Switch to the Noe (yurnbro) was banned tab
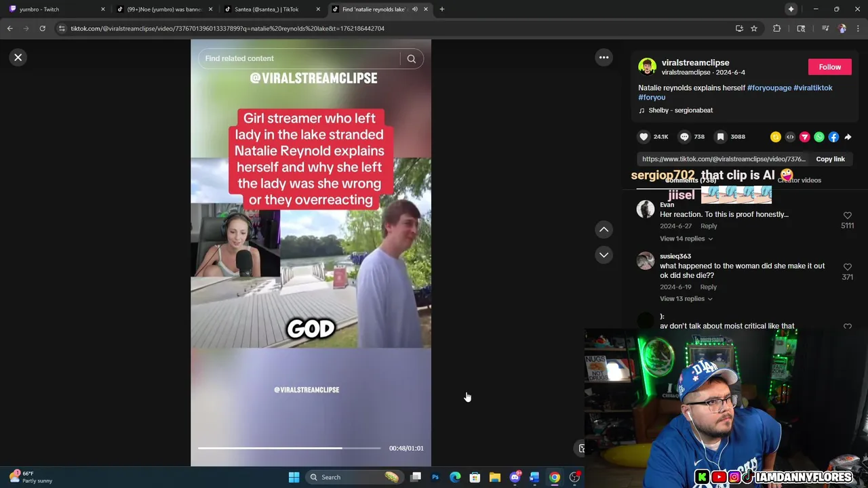 click(x=165, y=9)
